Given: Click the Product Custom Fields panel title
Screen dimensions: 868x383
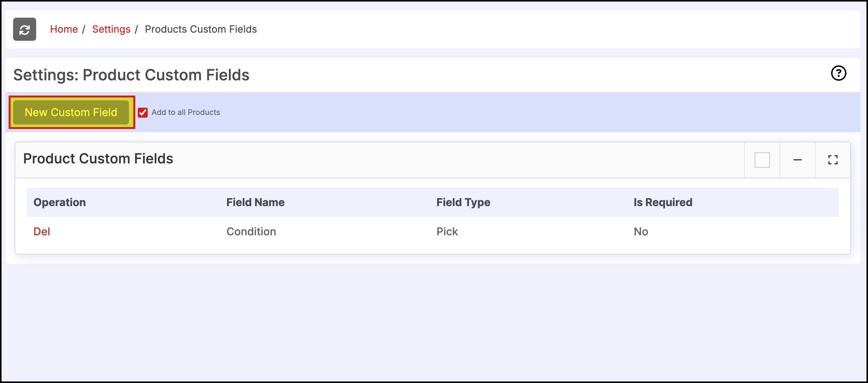Looking at the screenshot, I should click(98, 158).
